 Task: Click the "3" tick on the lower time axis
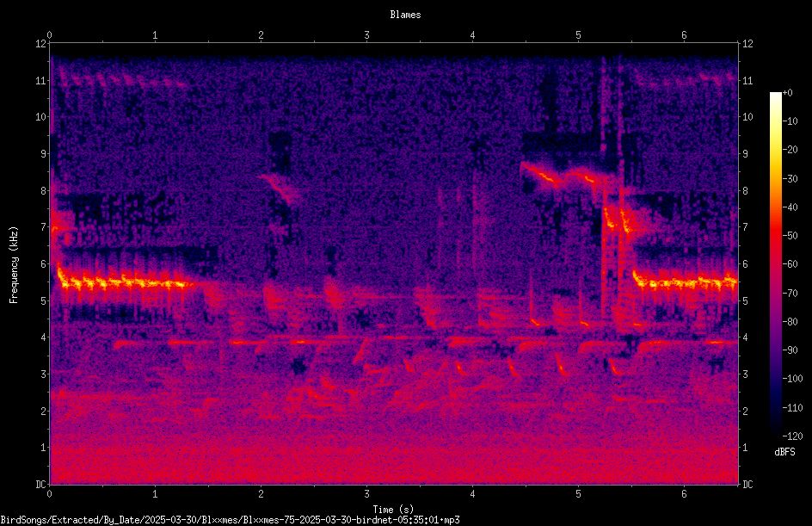[x=366, y=494]
